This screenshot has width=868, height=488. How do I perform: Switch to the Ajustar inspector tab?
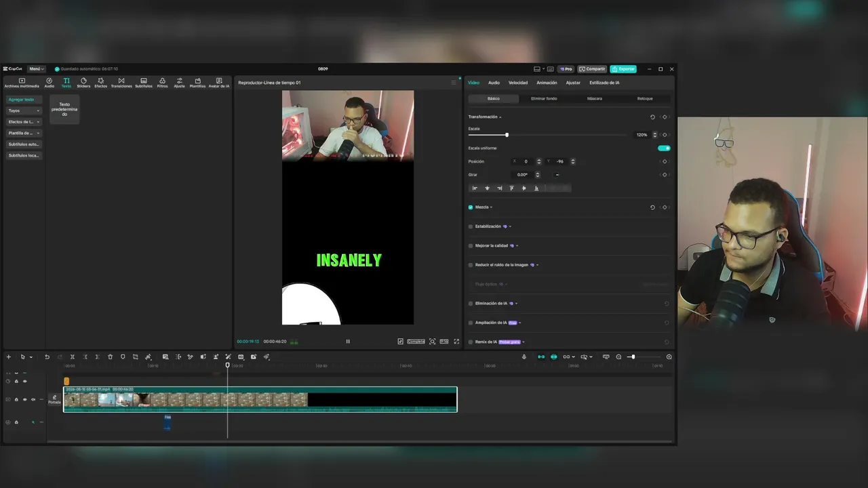(x=573, y=83)
